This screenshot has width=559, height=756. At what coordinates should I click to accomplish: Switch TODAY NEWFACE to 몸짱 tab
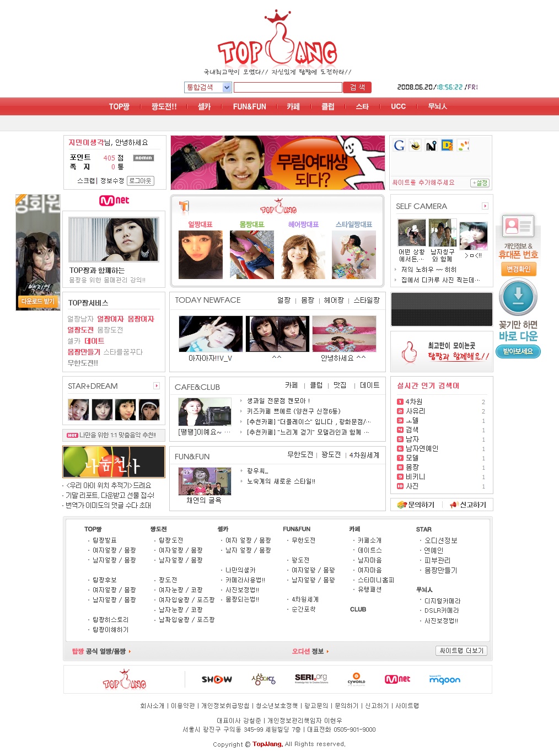click(308, 301)
